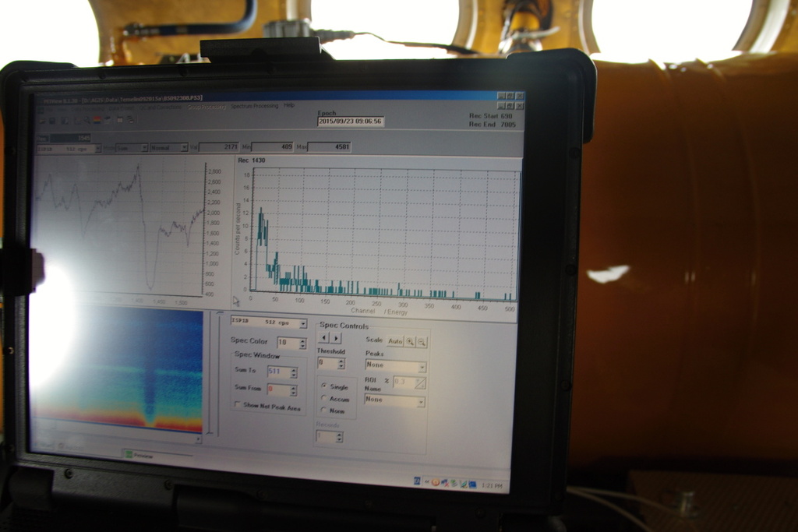The width and height of the screenshot is (798, 532).
Task: Step to next spectrum with right arrow
Action: (x=336, y=338)
